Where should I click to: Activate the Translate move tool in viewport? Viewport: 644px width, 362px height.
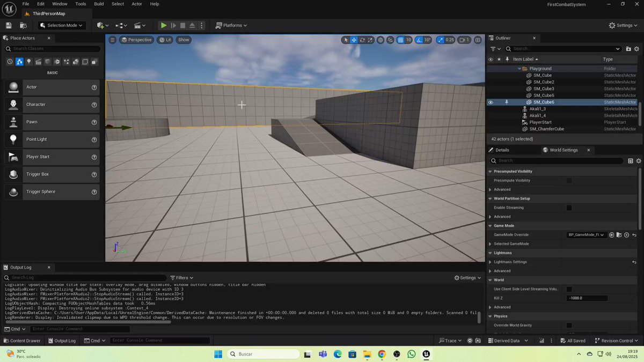(354, 40)
